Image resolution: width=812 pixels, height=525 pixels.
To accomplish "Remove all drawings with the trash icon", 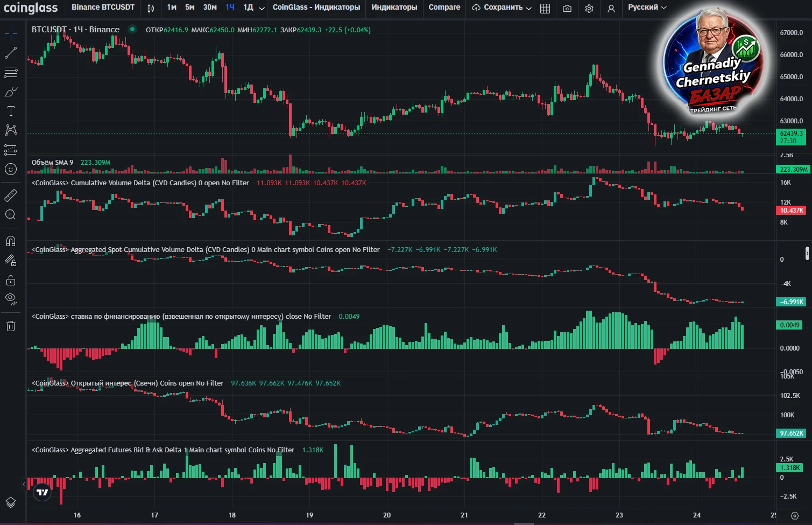I will 11,326.
